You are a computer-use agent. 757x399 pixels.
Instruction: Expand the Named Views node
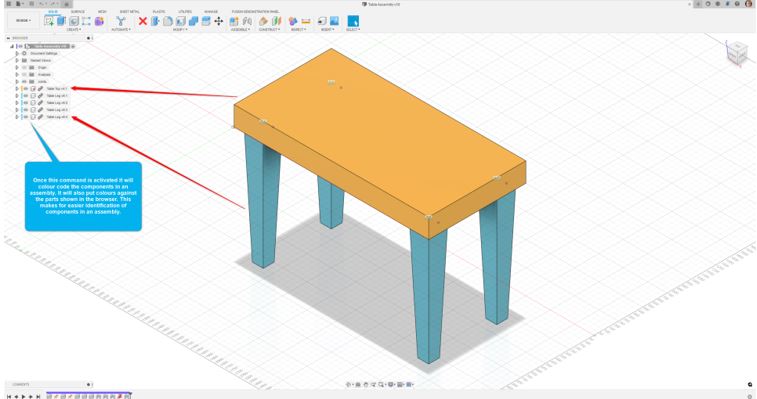[17, 60]
